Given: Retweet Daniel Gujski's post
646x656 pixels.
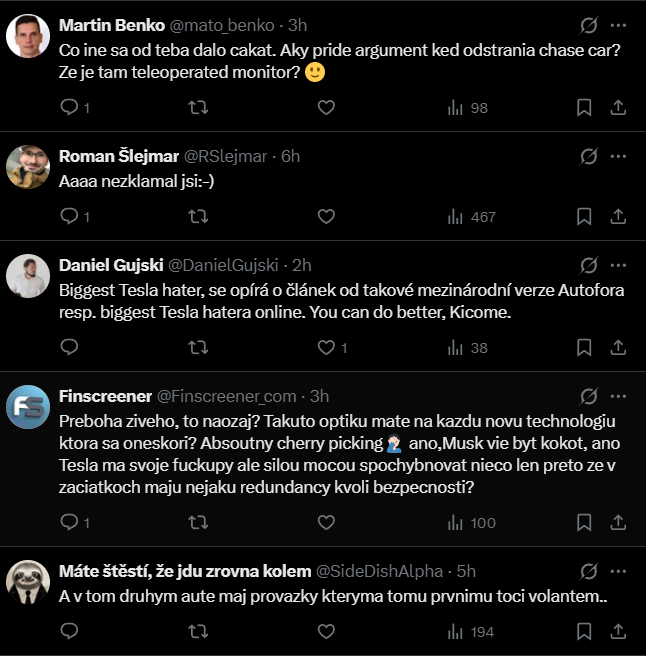Looking at the screenshot, I should tap(198, 348).
